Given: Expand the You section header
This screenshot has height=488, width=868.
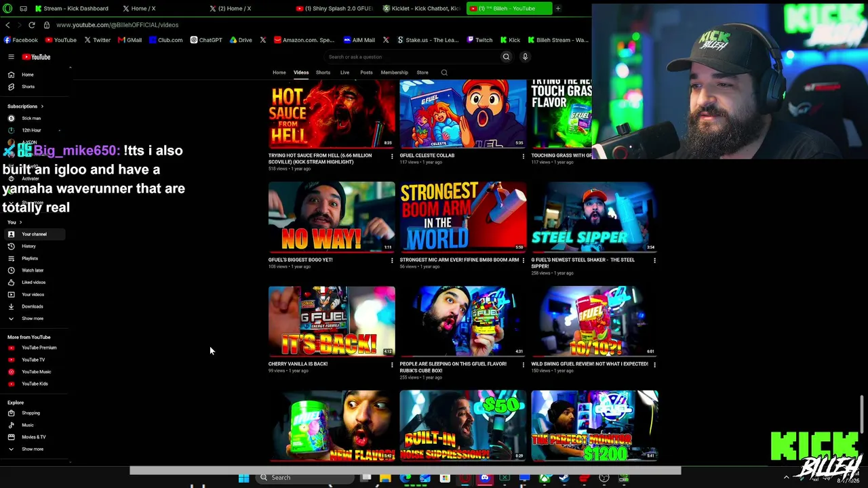Looking at the screenshot, I should click(14, 222).
